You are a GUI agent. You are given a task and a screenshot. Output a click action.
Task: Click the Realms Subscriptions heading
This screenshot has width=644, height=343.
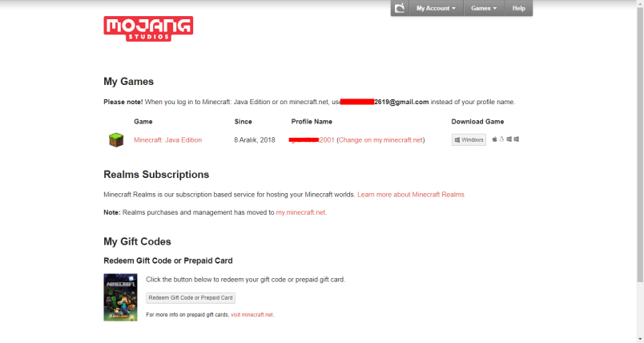tap(156, 175)
